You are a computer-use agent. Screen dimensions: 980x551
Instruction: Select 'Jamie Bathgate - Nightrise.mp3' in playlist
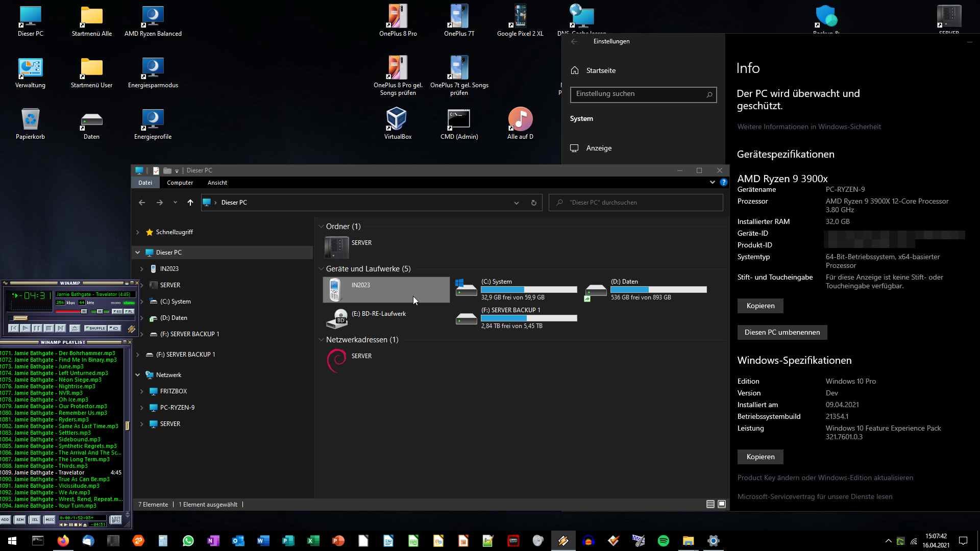(48, 386)
